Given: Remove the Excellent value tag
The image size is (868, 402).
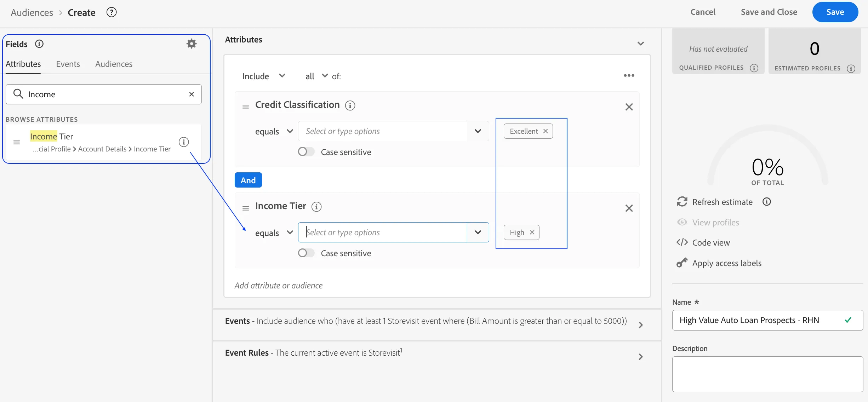Looking at the screenshot, I should point(546,131).
